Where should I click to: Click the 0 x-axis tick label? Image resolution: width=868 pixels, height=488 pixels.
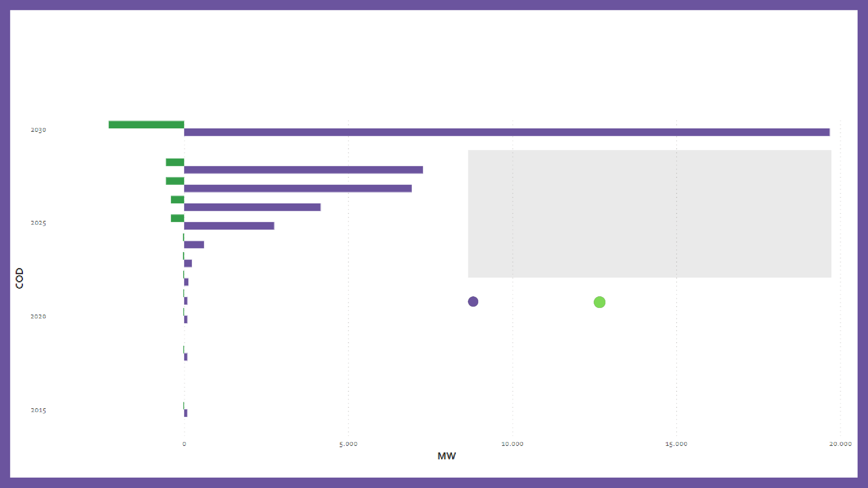[184, 444]
